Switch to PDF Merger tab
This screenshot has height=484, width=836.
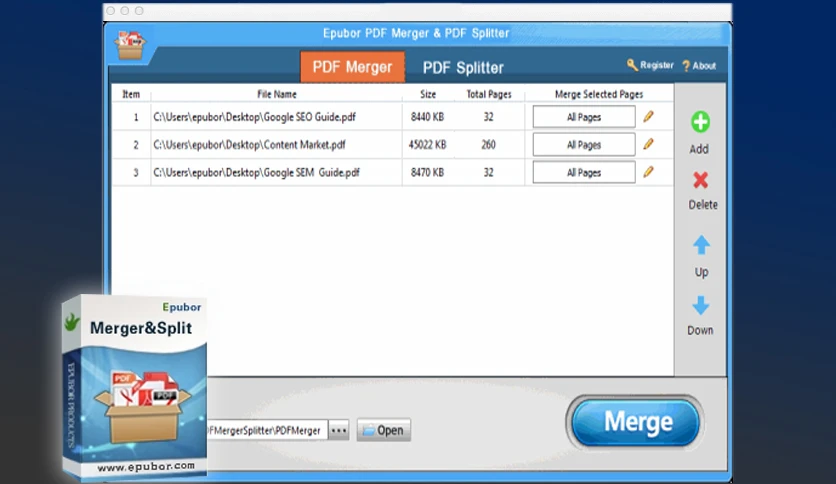click(352, 67)
